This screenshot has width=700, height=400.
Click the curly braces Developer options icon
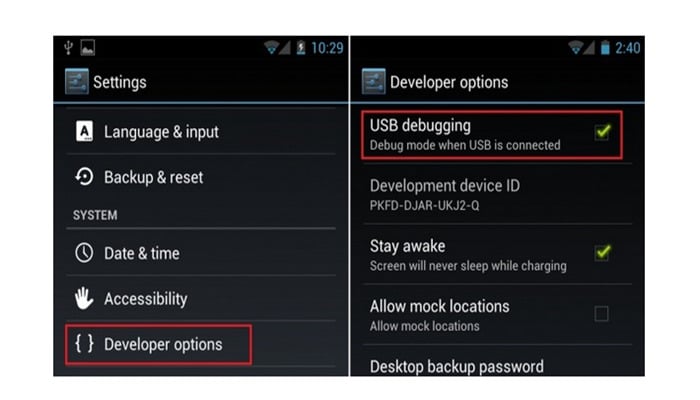pos(84,344)
